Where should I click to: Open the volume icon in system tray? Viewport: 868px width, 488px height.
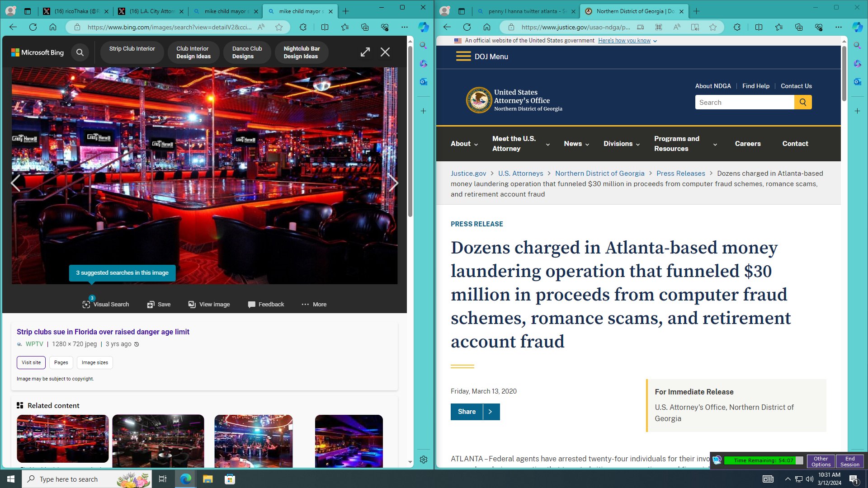point(810,479)
